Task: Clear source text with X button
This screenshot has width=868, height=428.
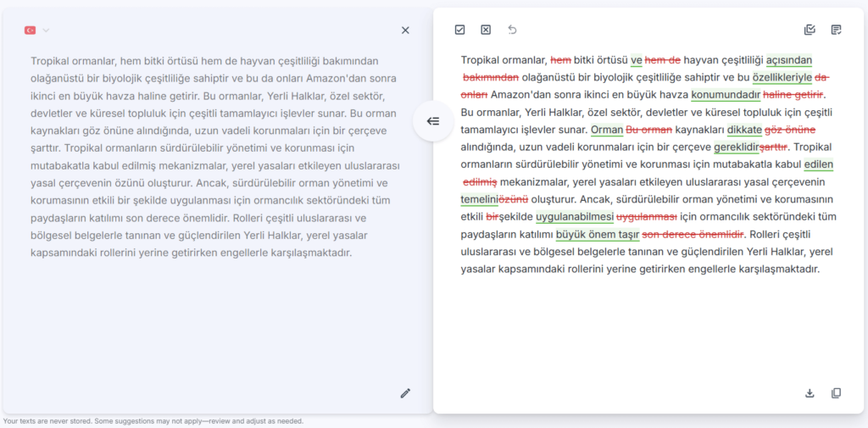Action: [x=405, y=31]
